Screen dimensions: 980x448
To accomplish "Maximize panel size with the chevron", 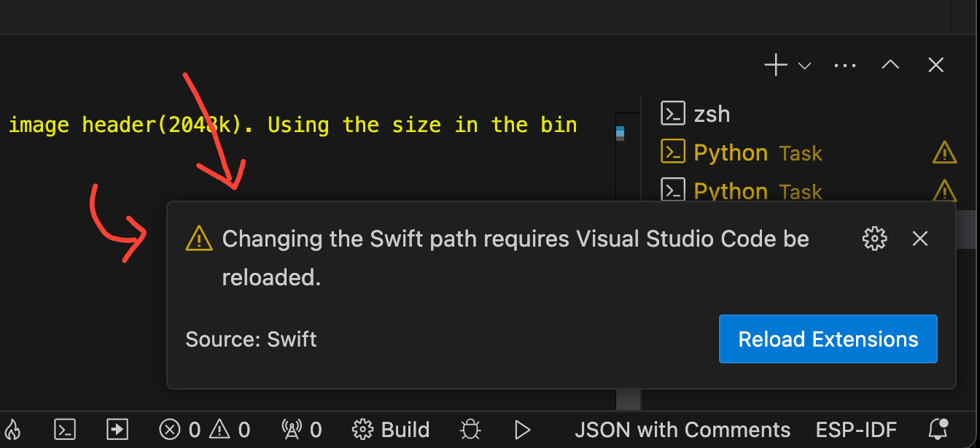I will tap(890, 66).
